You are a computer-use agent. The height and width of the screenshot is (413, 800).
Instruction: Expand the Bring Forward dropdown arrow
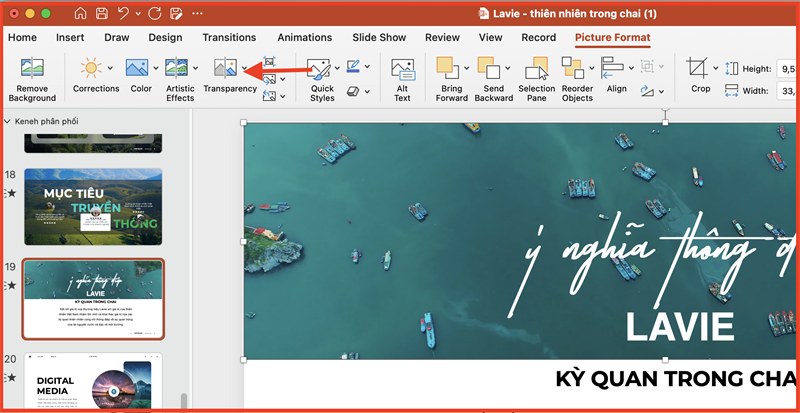[467, 68]
